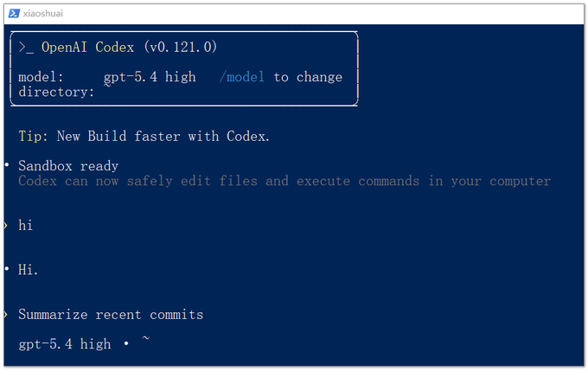Click the PowerShell icon in title bar
This screenshot has height=370, width=588.
(x=14, y=14)
